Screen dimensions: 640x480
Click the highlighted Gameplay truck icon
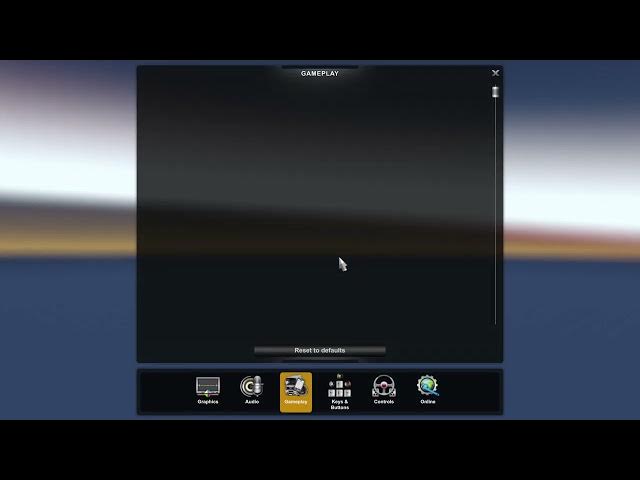tap(296, 386)
